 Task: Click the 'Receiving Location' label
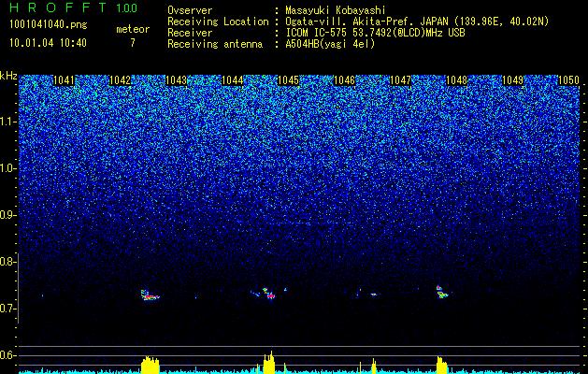218,22
